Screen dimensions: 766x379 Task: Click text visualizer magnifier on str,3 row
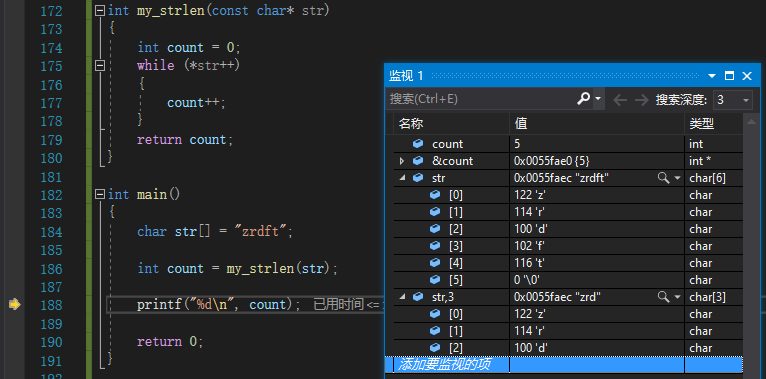coord(663,297)
